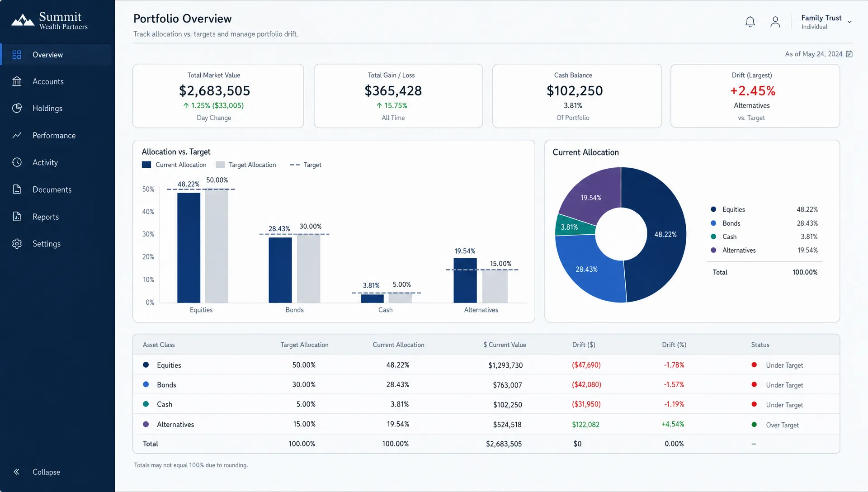Go to Accounts in the sidebar
The height and width of the screenshot is (492, 868).
[x=48, y=81]
